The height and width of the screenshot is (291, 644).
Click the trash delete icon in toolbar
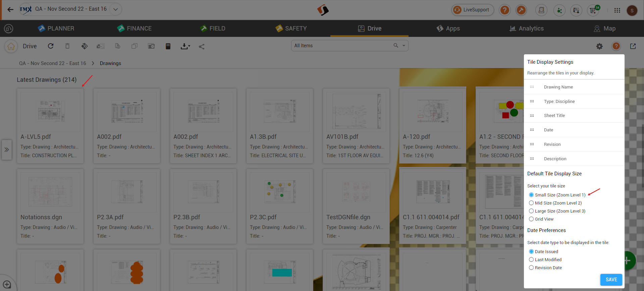(67, 46)
